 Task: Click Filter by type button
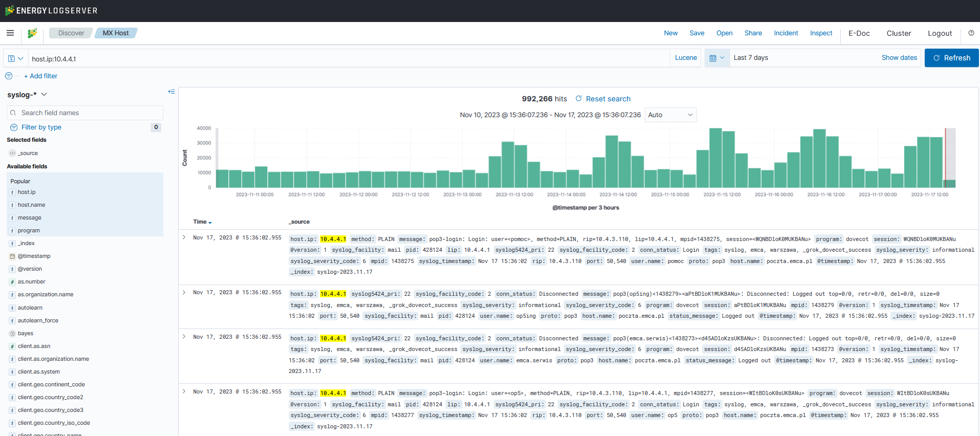41,127
